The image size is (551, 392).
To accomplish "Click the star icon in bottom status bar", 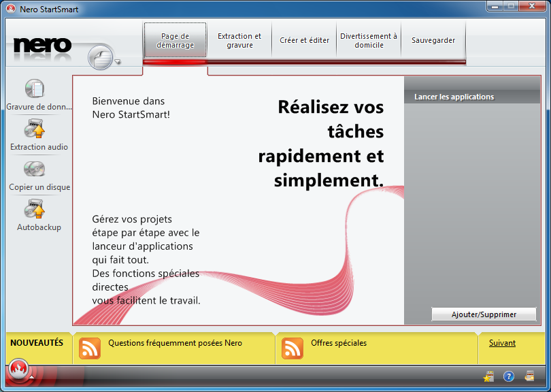I will (488, 376).
